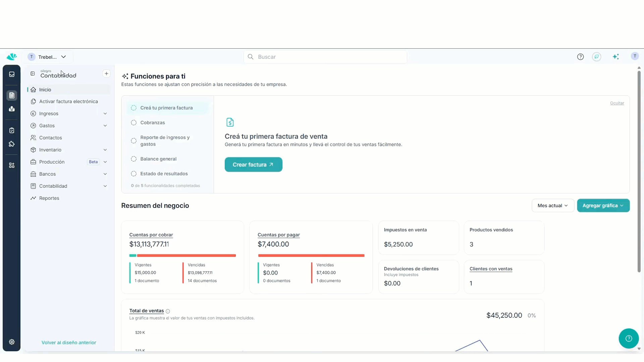Select the Contabilidad app icon in rail

tap(12, 96)
